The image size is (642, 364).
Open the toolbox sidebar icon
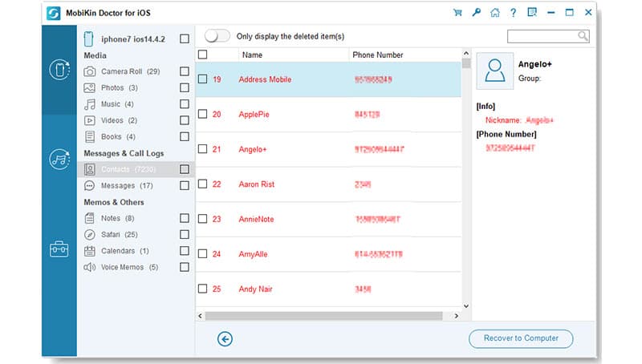coord(59,249)
